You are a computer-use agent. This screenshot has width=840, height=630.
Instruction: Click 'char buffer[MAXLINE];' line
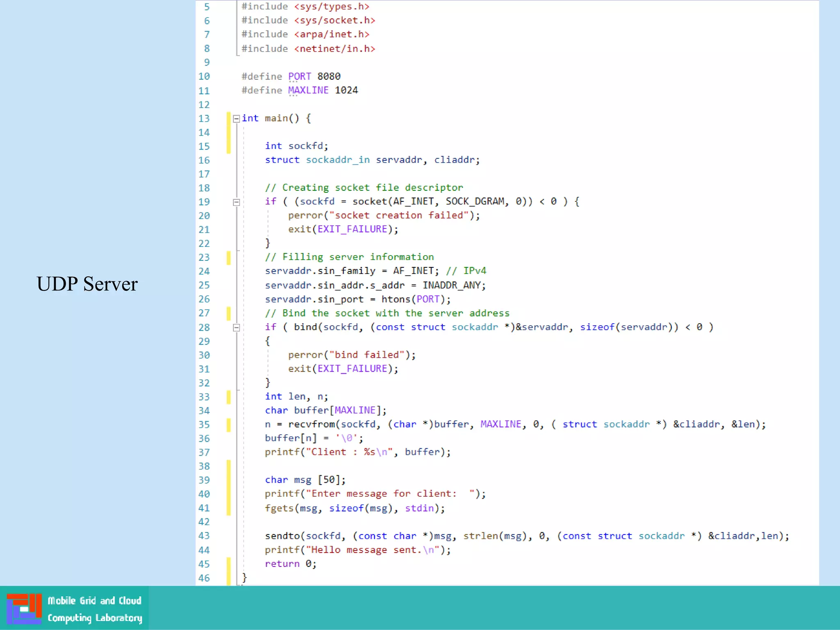pyautogui.click(x=326, y=411)
